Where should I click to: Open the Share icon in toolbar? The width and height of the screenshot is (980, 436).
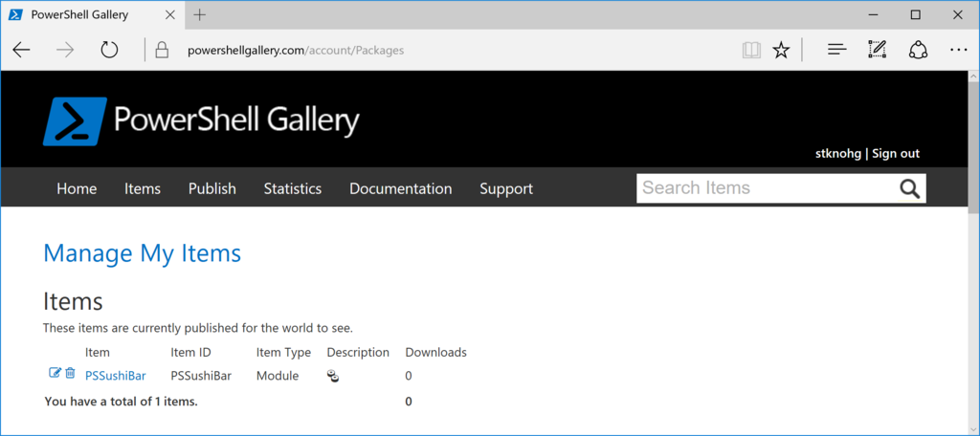pos(918,50)
